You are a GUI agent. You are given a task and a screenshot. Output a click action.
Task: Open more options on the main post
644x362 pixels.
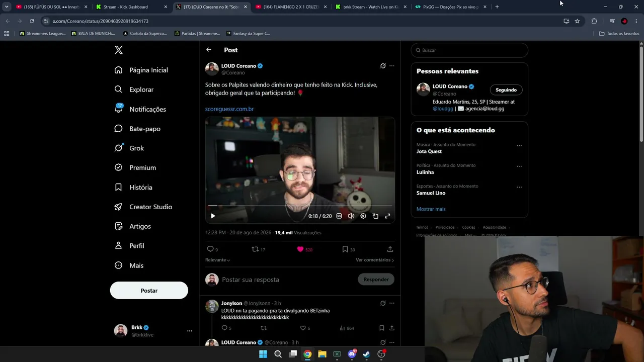point(392,66)
